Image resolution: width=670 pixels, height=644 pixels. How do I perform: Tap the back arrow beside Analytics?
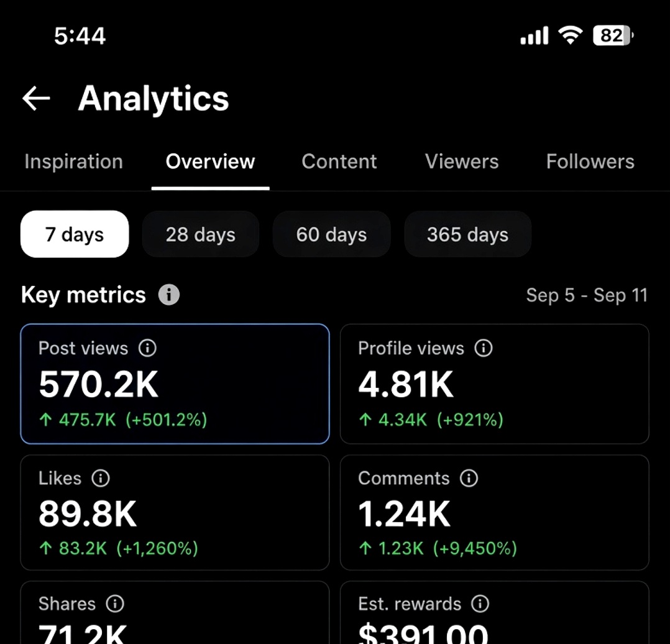pyautogui.click(x=36, y=98)
